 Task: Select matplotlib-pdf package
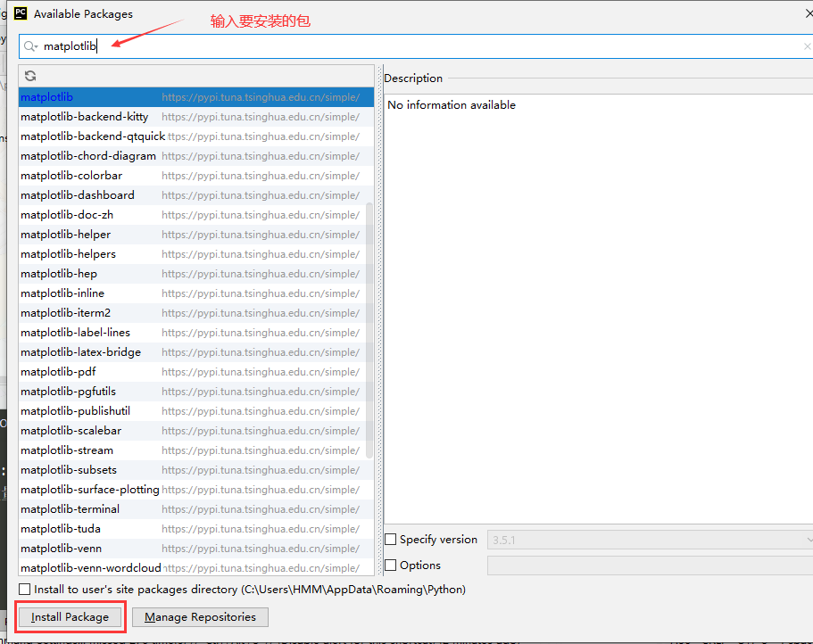pos(196,372)
